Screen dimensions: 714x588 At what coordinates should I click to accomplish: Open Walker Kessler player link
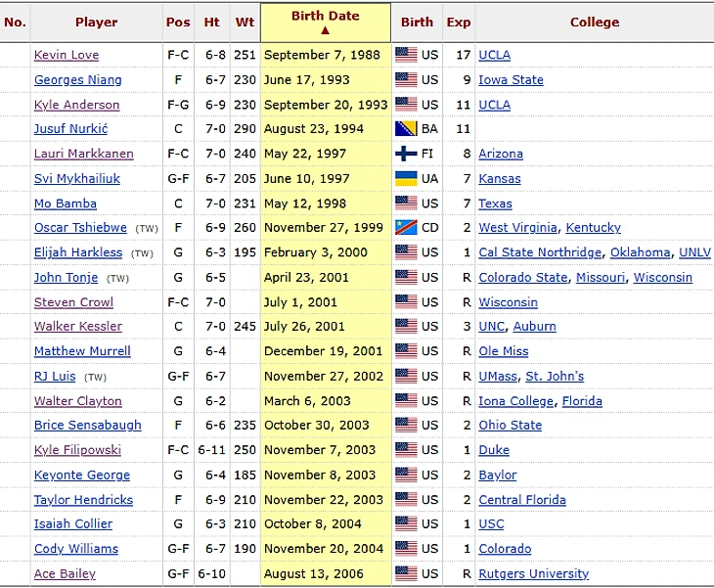(78, 327)
